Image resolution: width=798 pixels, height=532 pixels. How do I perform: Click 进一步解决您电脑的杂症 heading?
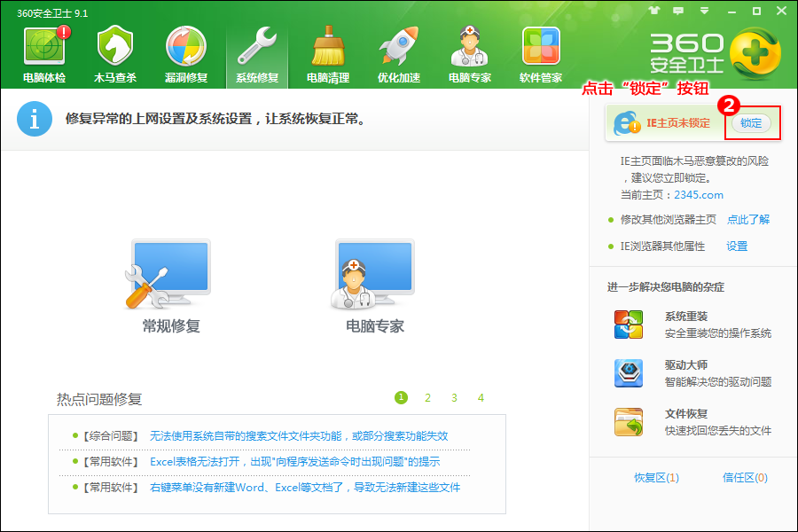pos(666,287)
